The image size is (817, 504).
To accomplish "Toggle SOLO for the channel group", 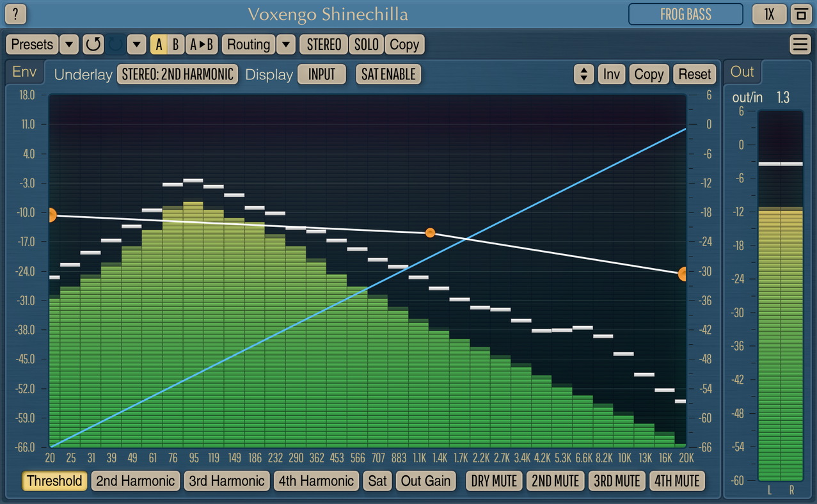I will [367, 44].
